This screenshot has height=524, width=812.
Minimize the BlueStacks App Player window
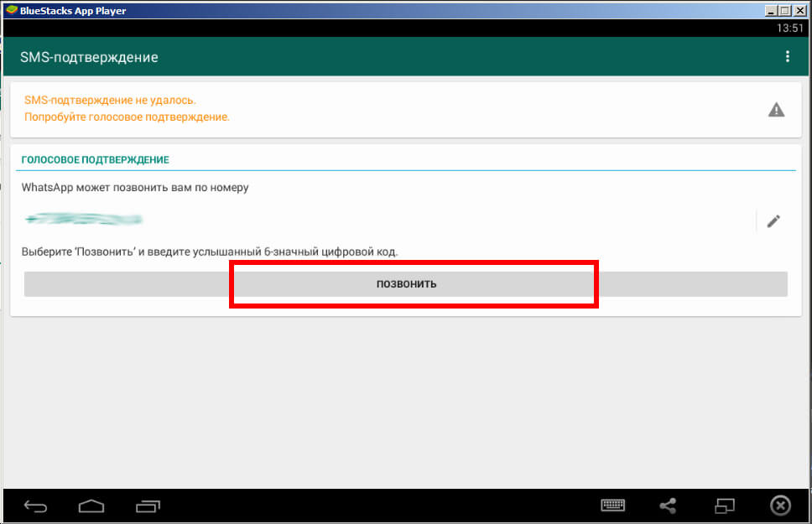[x=771, y=10]
